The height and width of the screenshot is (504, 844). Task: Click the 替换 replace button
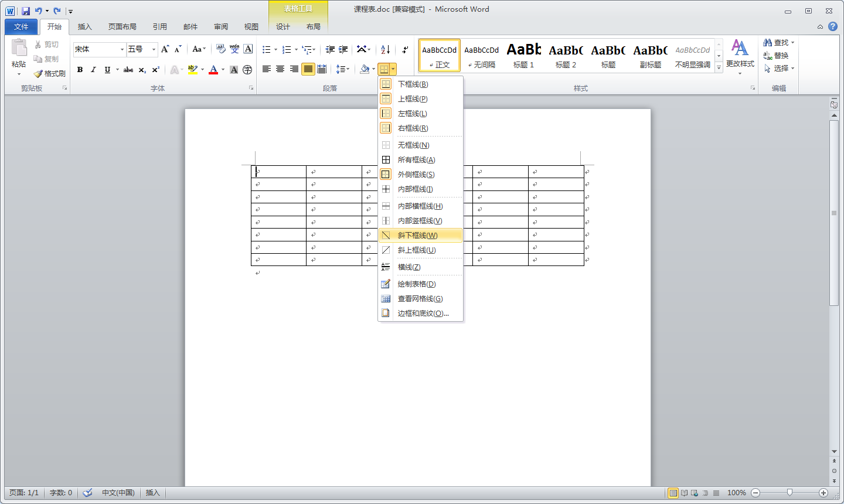776,56
